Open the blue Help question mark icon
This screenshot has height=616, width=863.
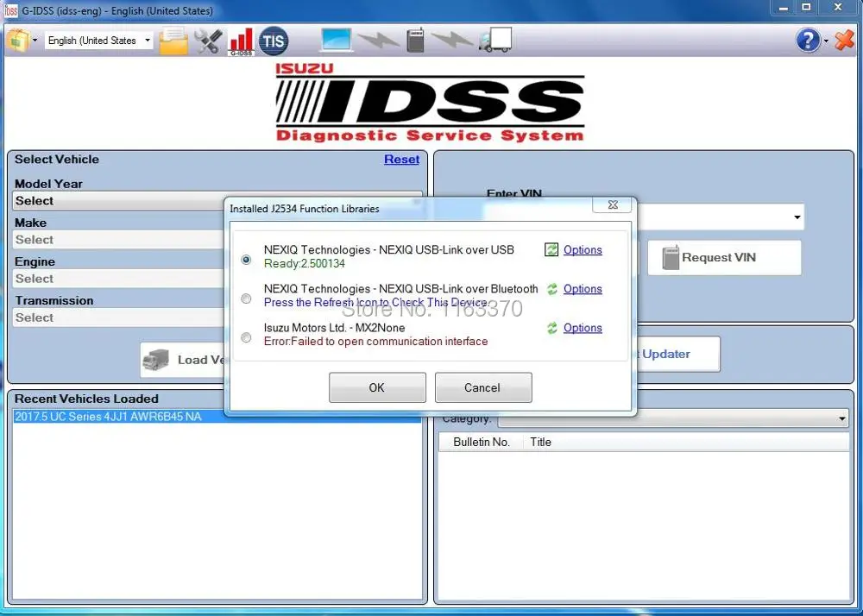tap(808, 41)
